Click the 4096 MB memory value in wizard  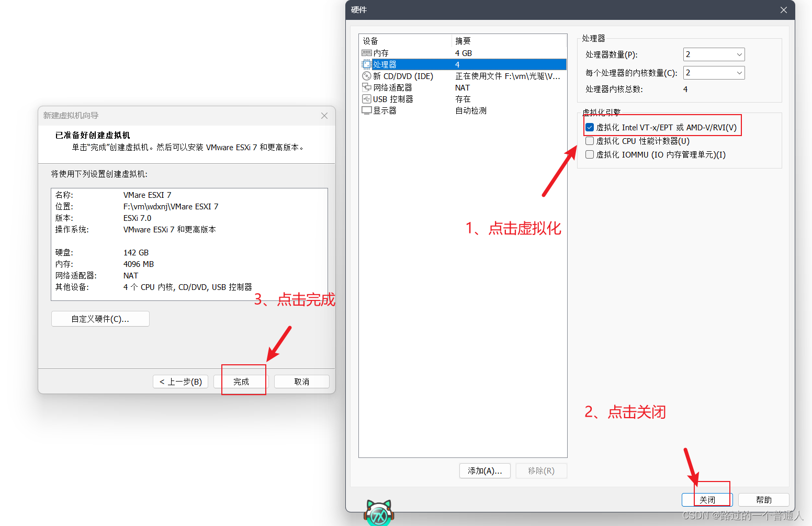[139, 264]
